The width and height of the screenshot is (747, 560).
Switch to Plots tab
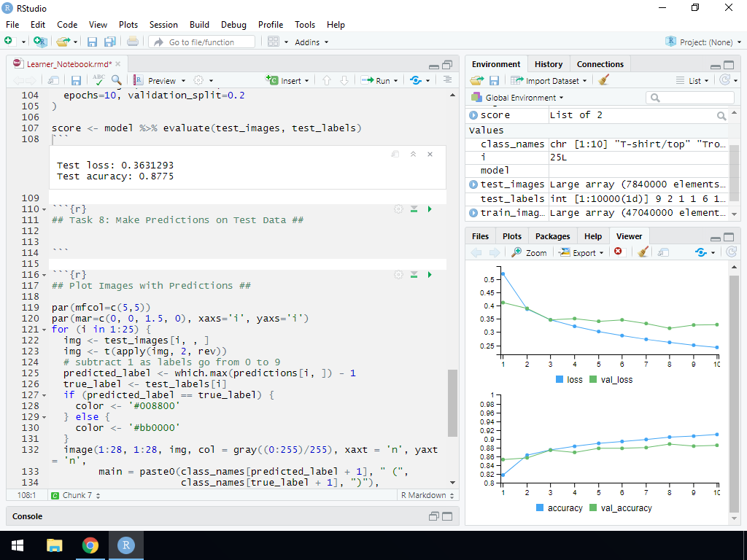tap(511, 236)
